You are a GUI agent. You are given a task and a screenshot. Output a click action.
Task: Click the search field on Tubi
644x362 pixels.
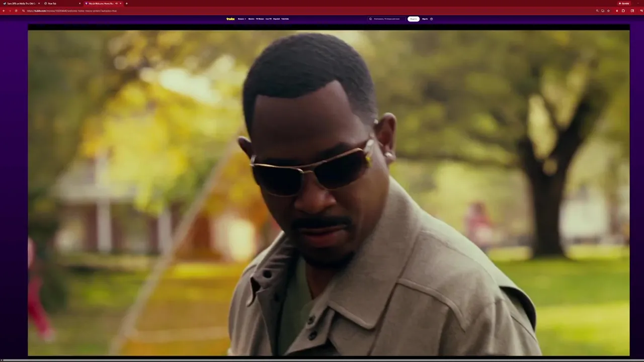385,19
